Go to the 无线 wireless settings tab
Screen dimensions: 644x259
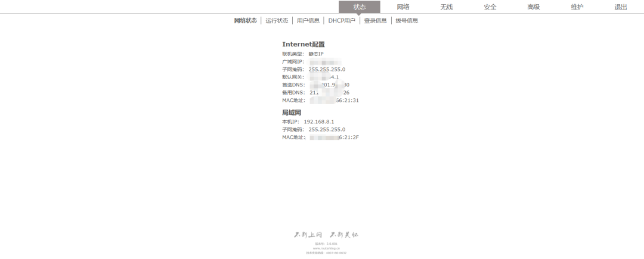[x=447, y=7]
